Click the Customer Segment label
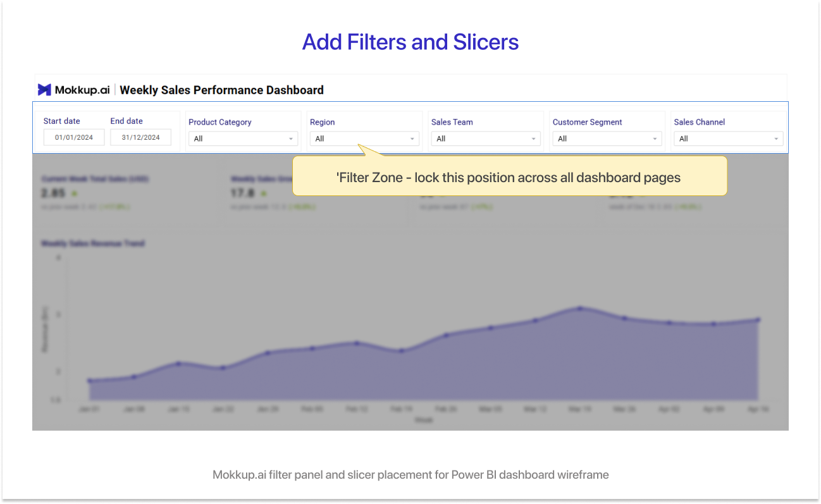This screenshot has width=821, height=504. click(x=588, y=122)
